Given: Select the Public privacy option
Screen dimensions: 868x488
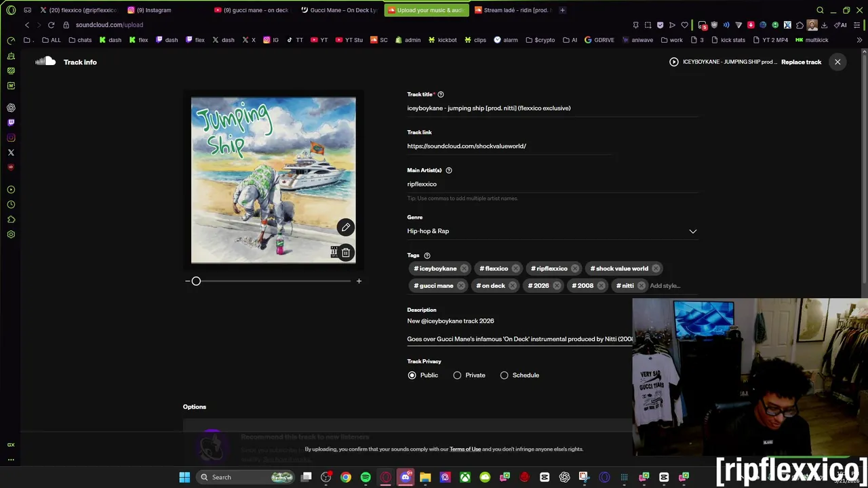Looking at the screenshot, I should [412, 375].
